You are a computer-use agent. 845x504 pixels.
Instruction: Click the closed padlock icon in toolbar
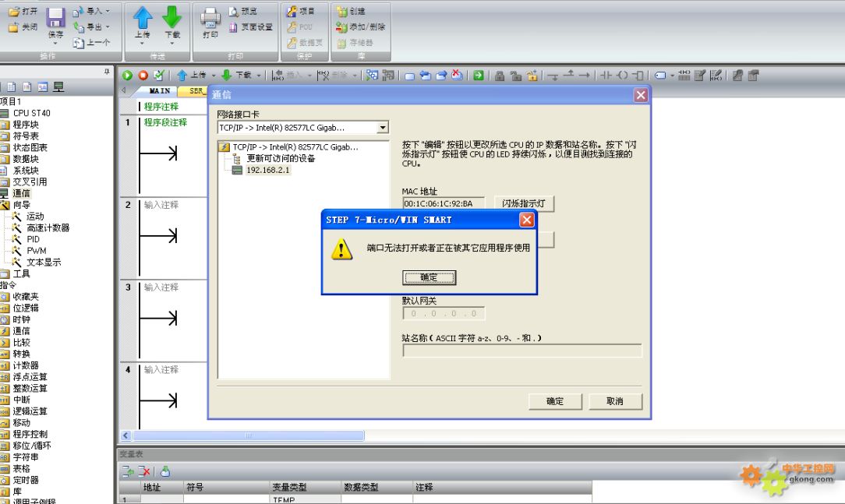tap(500, 76)
